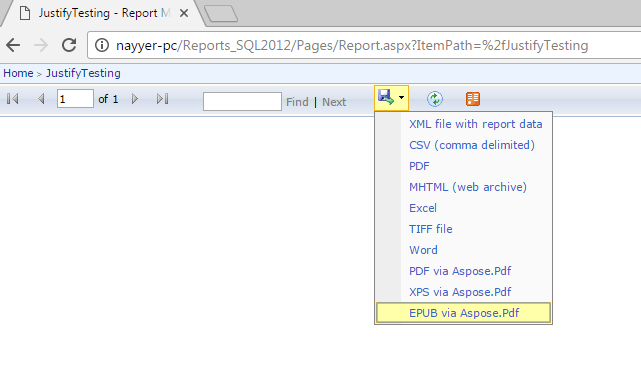Click the address bar URL
This screenshot has width=641, height=385.
pos(352,45)
